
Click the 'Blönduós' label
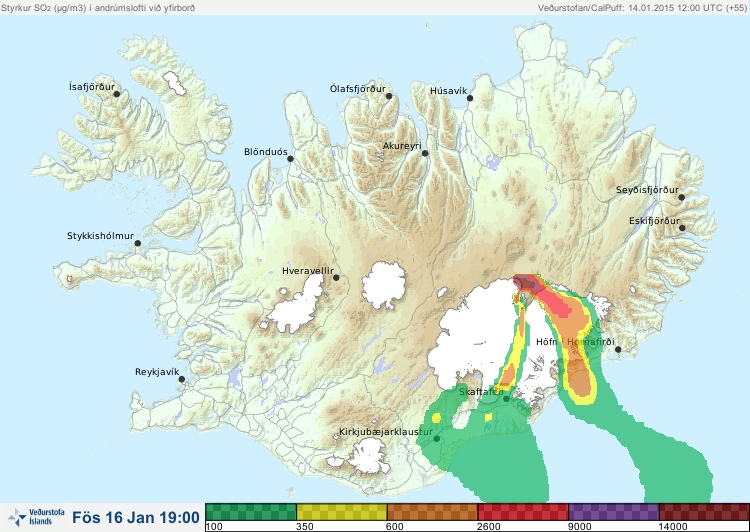(x=266, y=152)
